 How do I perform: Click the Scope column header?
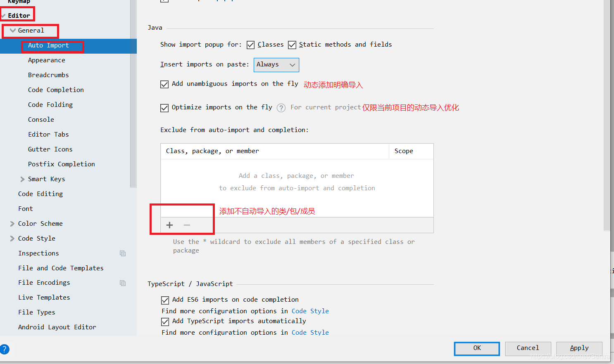411,151
